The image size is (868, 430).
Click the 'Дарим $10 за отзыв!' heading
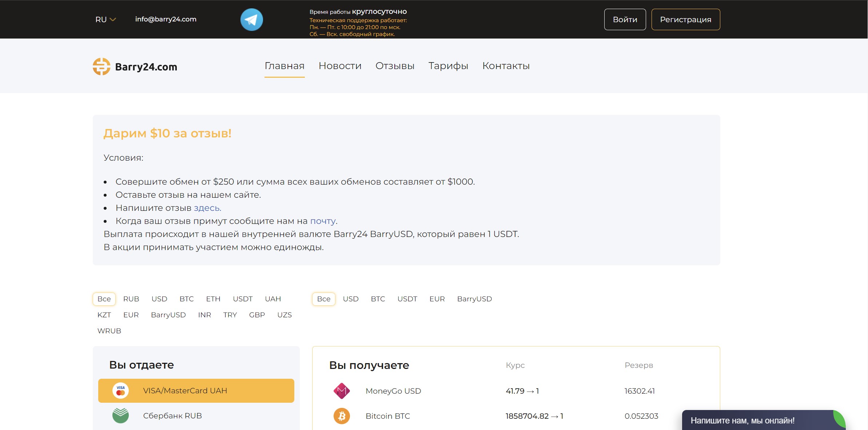[x=167, y=133]
